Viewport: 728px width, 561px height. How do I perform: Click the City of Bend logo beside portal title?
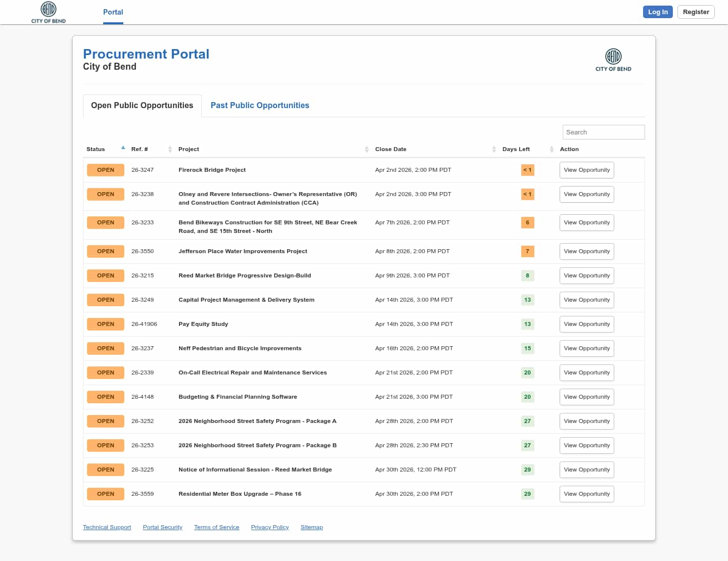(613, 60)
